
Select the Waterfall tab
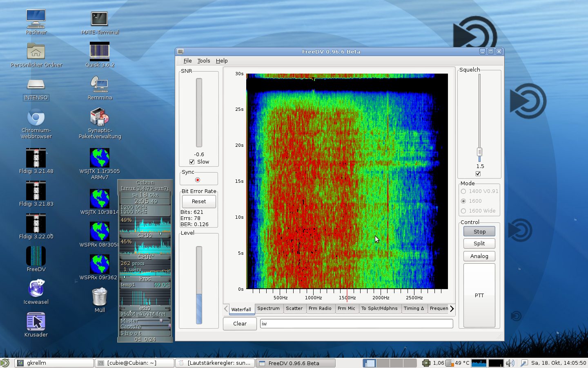click(x=241, y=310)
